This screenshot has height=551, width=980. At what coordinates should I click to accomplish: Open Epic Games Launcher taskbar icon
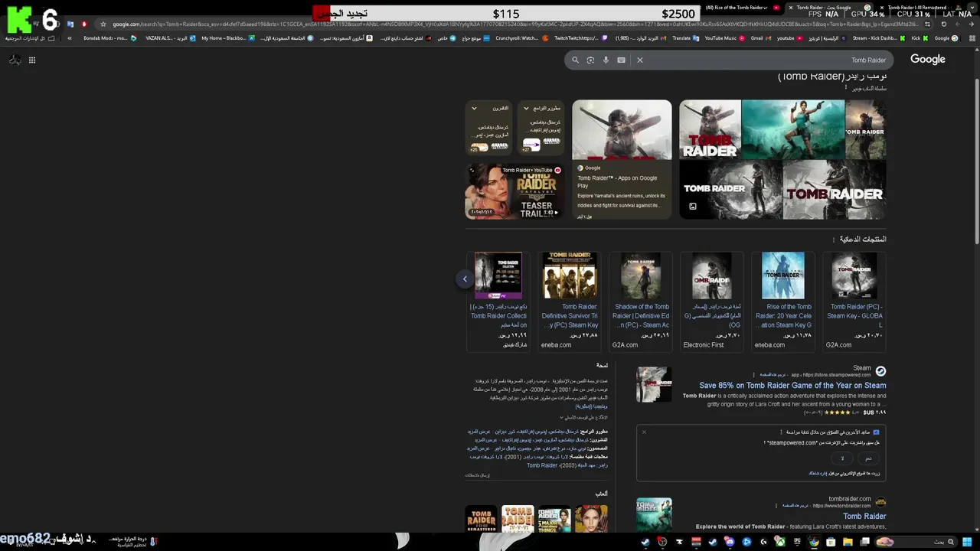point(797,542)
